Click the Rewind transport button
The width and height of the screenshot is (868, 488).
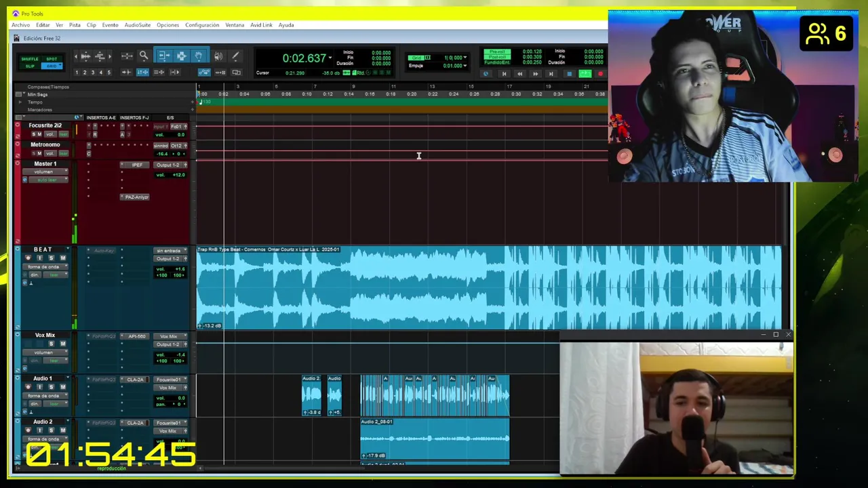pos(519,74)
